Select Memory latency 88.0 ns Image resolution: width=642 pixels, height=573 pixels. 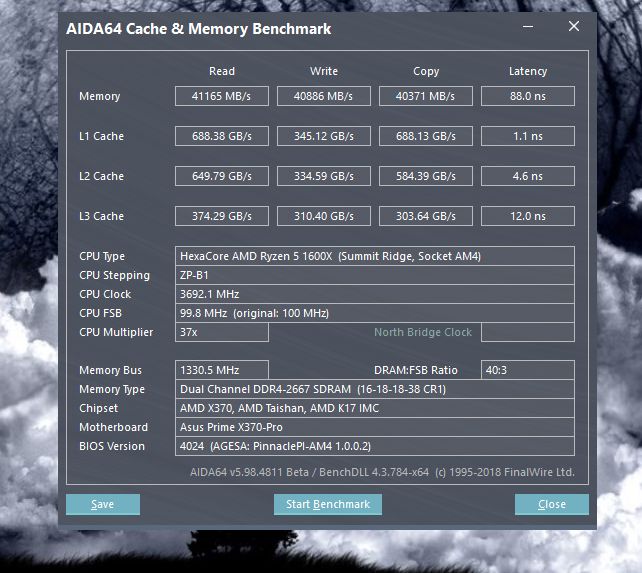528,96
